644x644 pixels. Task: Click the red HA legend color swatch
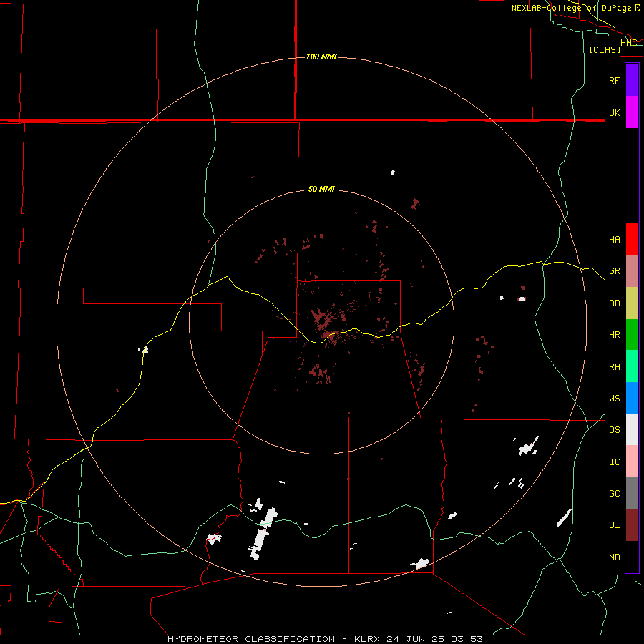(632, 239)
